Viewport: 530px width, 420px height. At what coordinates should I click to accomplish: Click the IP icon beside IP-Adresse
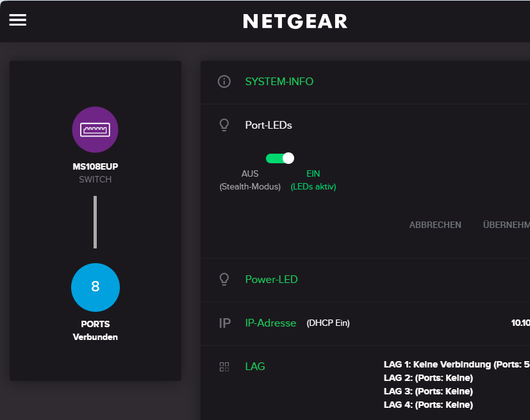[x=225, y=323]
